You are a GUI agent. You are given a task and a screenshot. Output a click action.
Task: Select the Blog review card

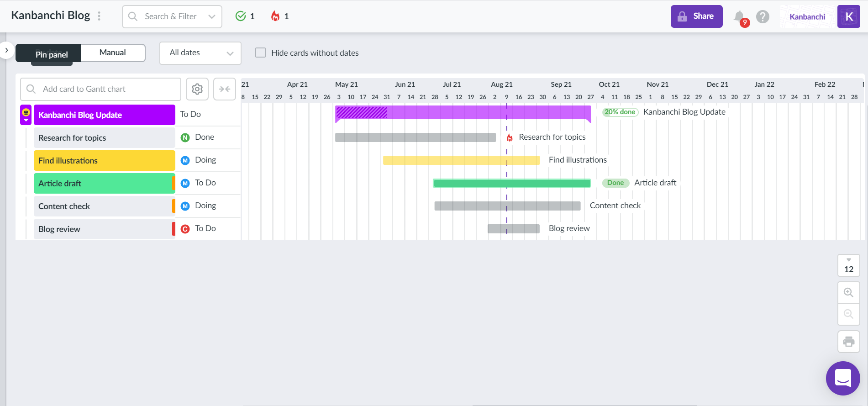(105, 229)
